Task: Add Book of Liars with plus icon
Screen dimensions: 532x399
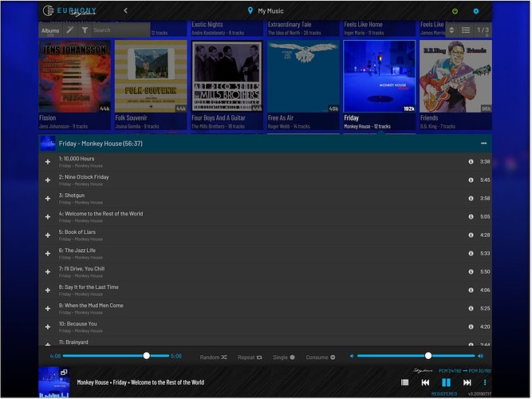Action: click(x=48, y=235)
